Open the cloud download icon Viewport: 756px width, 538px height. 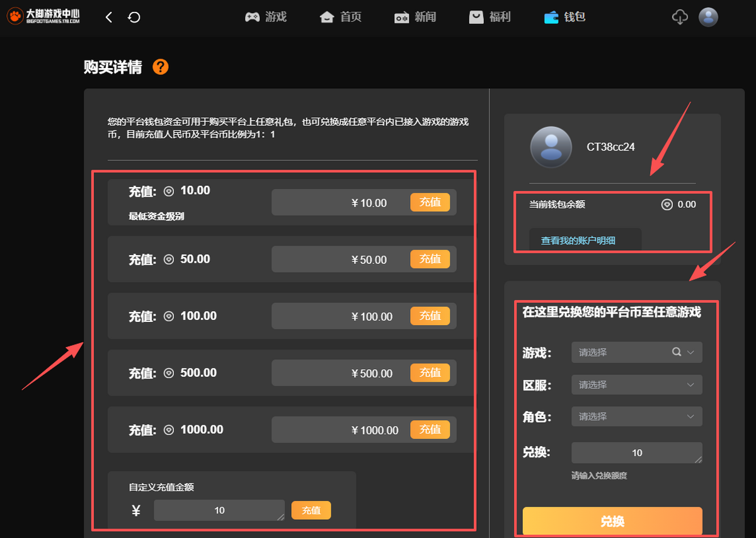coord(680,17)
